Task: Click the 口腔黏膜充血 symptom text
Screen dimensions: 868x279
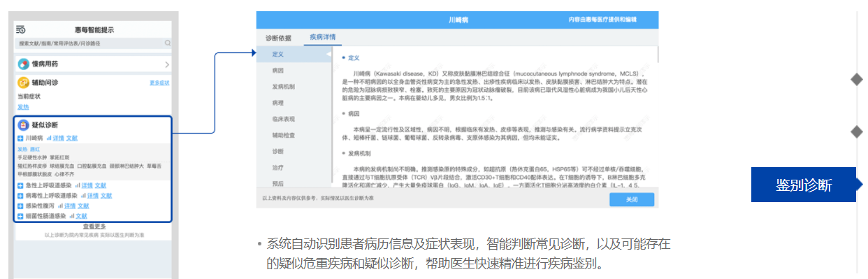Action: [x=92, y=166]
